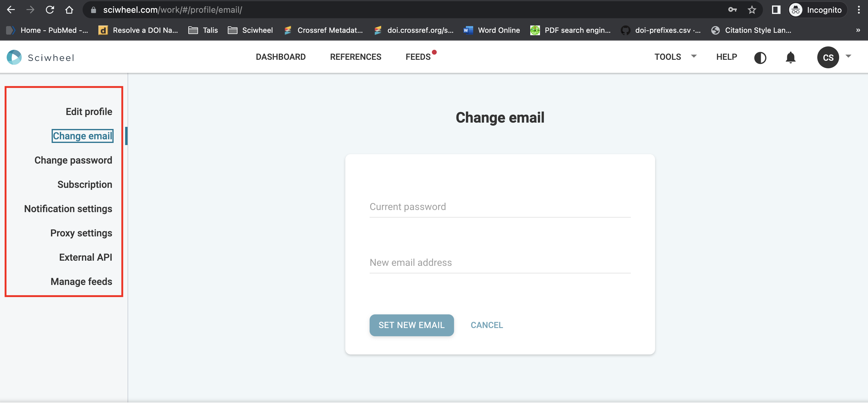This screenshot has height=403, width=868.
Task: Open the Subscription page
Action: [x=84, y=185]
